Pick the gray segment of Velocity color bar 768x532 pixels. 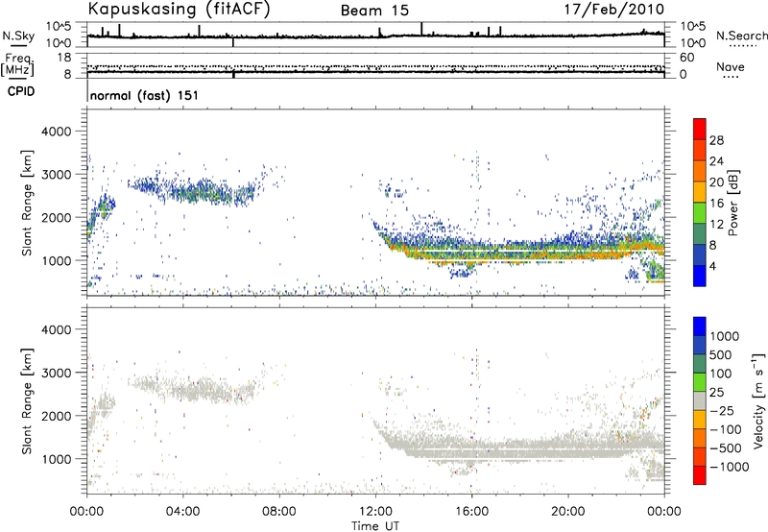(700, 400)
